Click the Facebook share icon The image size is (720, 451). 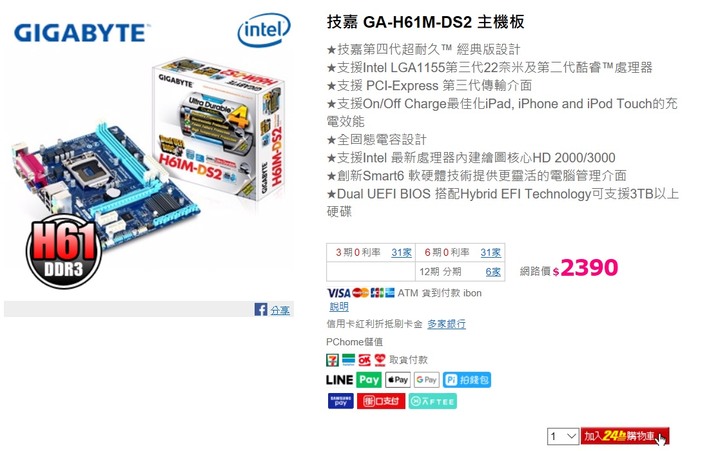click(260, 309)
